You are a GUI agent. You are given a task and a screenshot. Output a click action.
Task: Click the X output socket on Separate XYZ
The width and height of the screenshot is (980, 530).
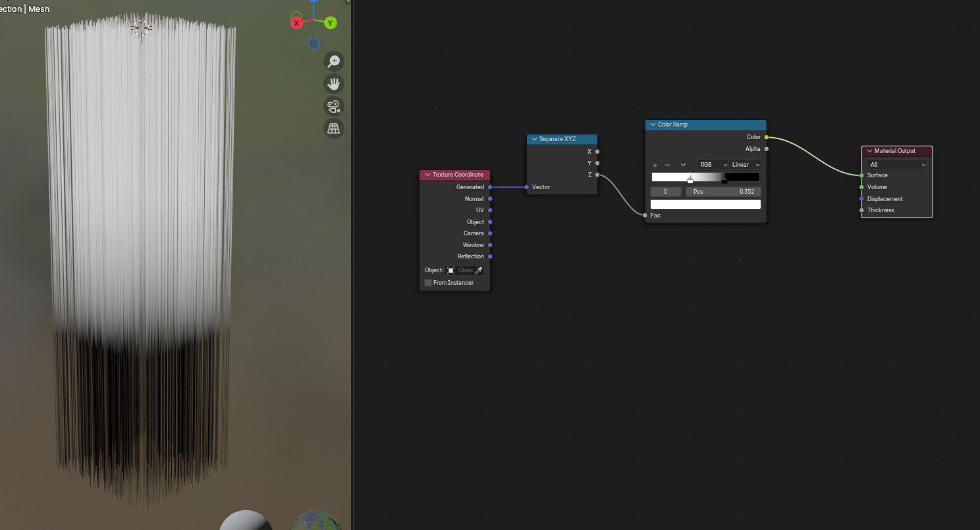[x=597, y=152]
